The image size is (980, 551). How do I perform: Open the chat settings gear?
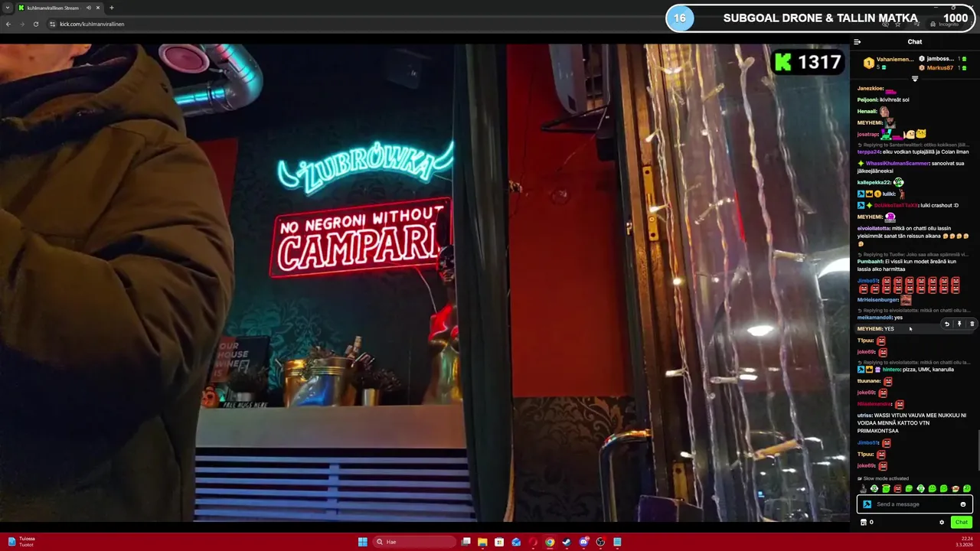[942, 523]
